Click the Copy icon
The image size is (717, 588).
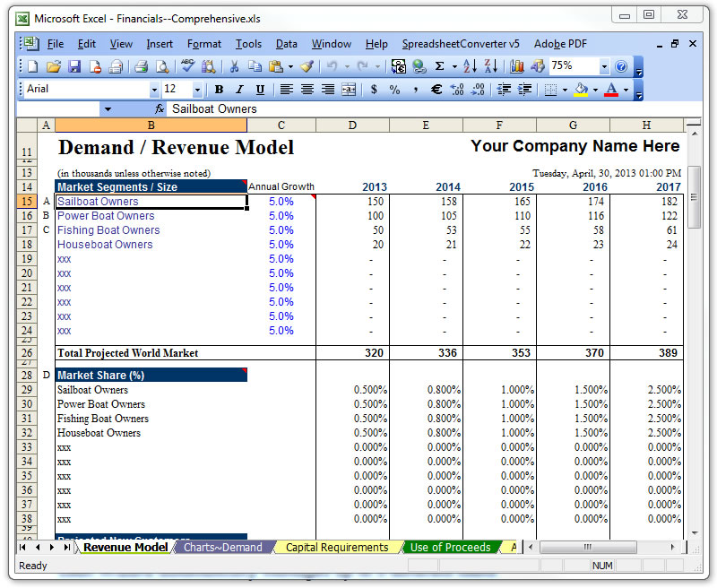tap(255, 66)
